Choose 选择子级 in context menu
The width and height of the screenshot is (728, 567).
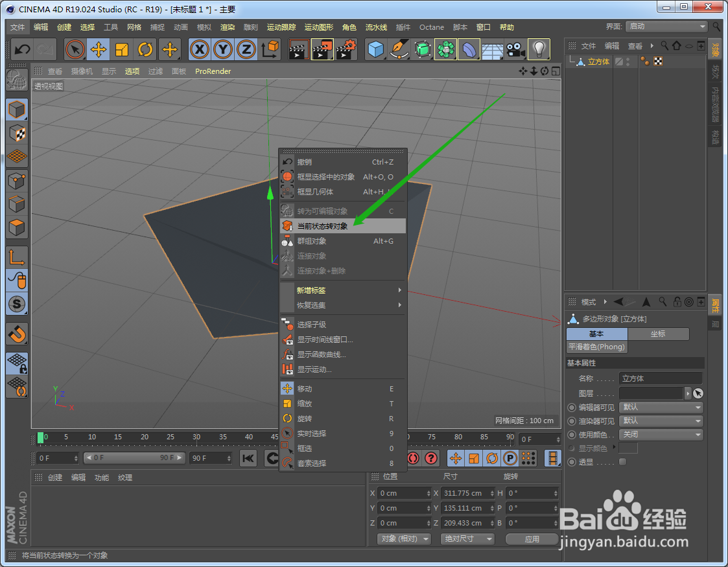click(x=343, y=325)
